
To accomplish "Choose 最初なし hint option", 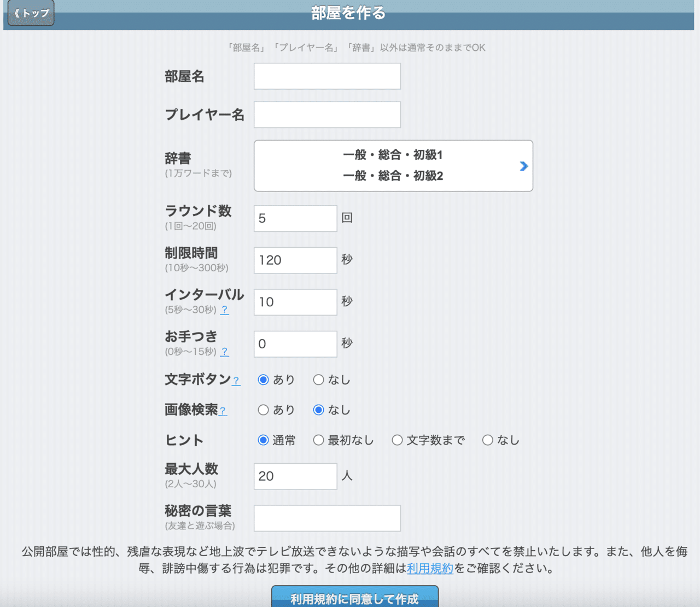I will [x=318, y=440].
